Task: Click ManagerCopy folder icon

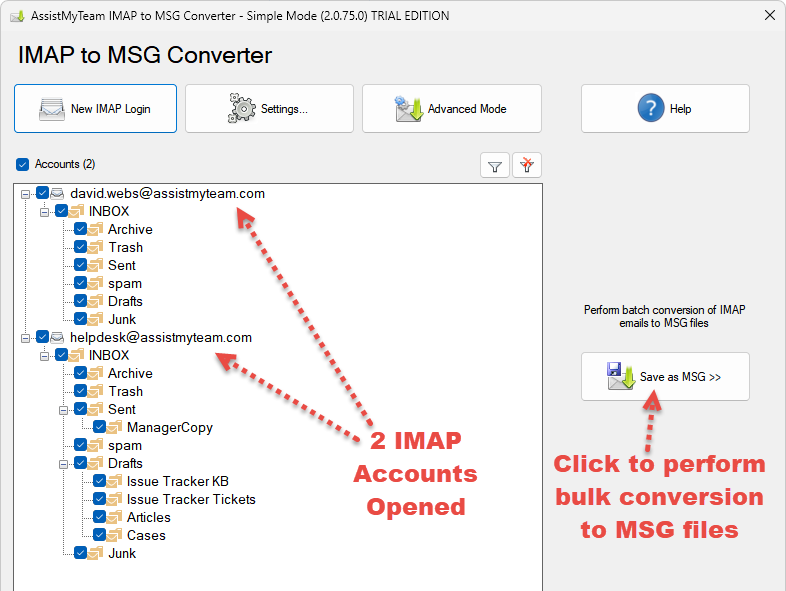Action: point(114,427)
